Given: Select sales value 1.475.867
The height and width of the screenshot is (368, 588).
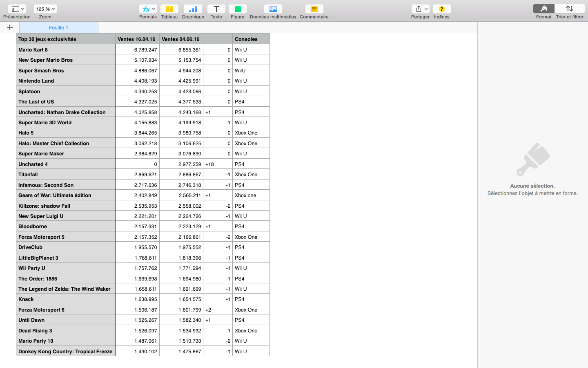Looking at the screenshot, I should pos(181,351).
